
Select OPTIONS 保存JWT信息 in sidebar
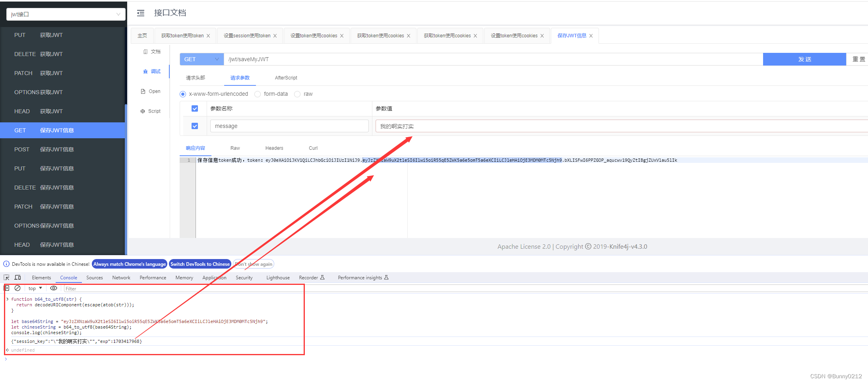(x=63, y=226)
